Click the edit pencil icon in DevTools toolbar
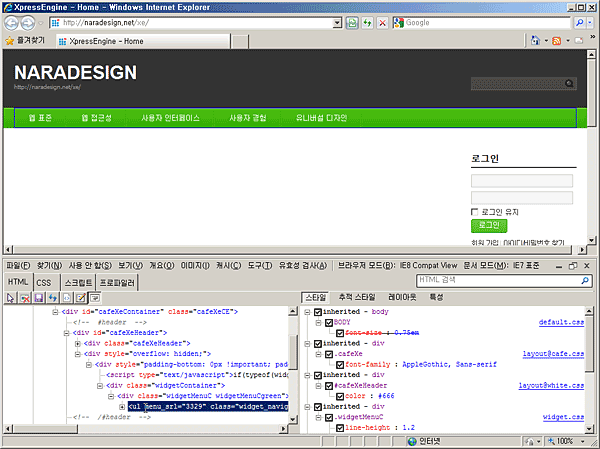 pos(81,298)
